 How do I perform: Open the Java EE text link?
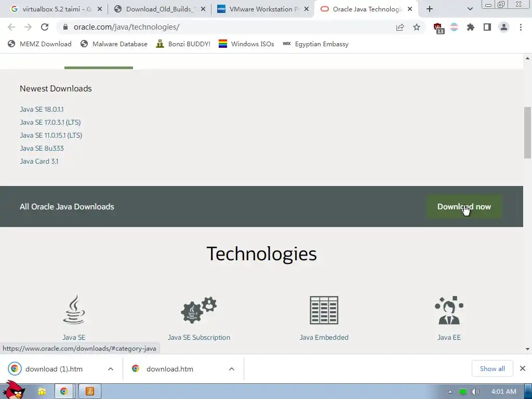pyautogui.click(x=449, y=337)
